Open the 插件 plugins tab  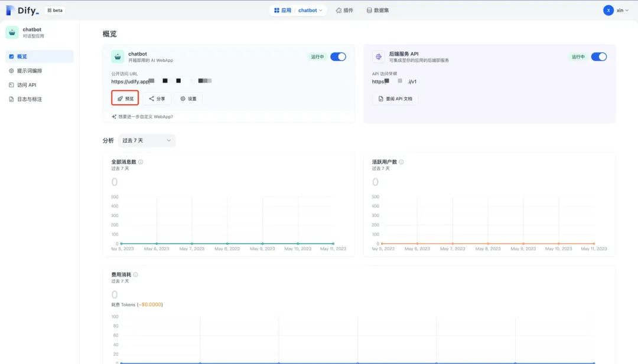[344, 10]
